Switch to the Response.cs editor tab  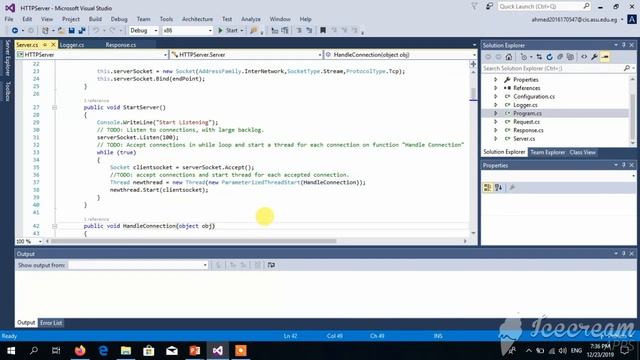tap(121, 45)
